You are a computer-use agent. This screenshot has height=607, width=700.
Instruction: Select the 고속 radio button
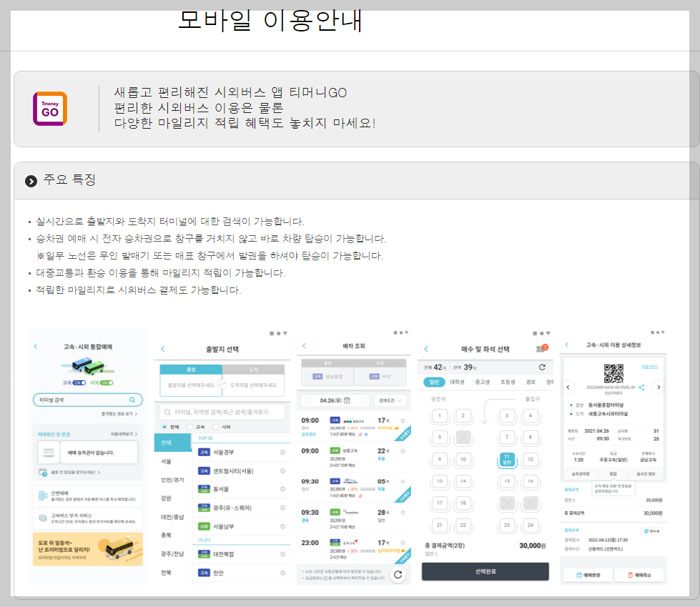190,427
